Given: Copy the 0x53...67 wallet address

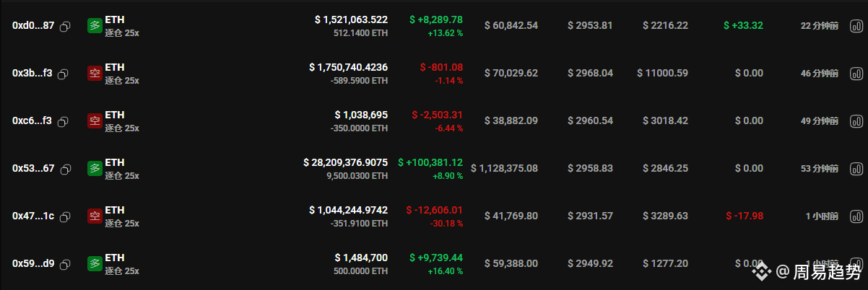Looking at the screenshot, I should [66, 169].
